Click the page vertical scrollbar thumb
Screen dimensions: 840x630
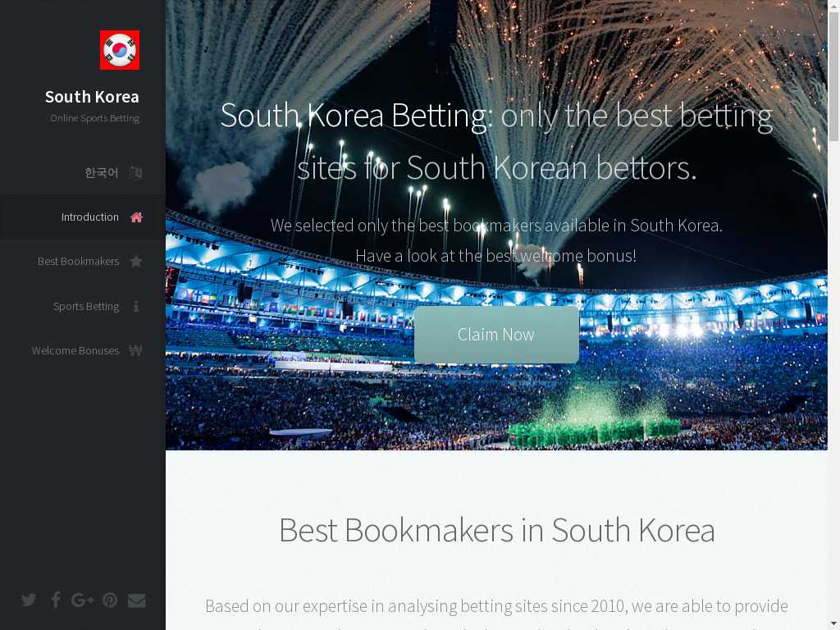pyautogui.click(x=833, y=75)
